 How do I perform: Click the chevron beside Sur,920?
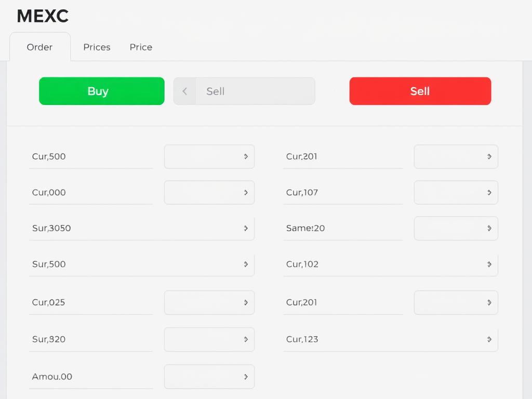246,339
